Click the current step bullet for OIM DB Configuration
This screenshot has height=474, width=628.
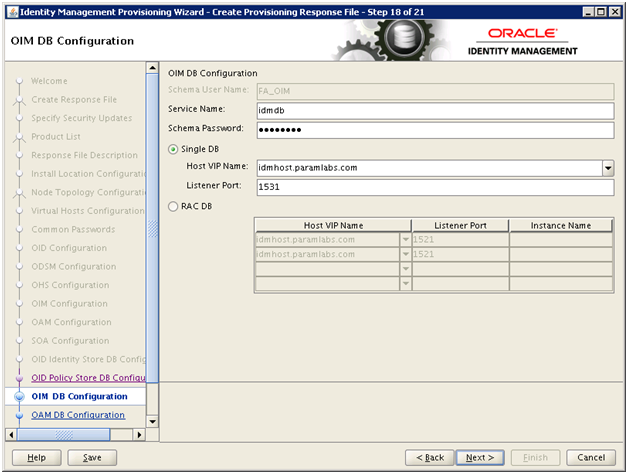pyautogui.click(x=19, y=397)
